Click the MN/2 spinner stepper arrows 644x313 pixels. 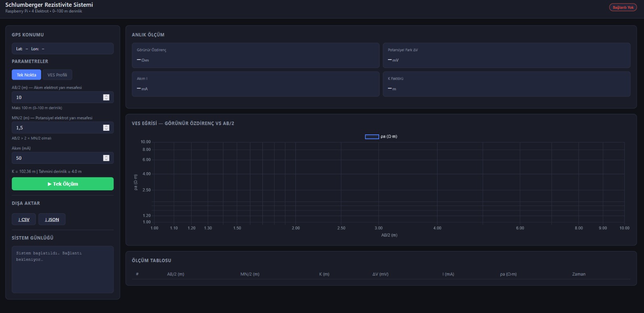106,128
